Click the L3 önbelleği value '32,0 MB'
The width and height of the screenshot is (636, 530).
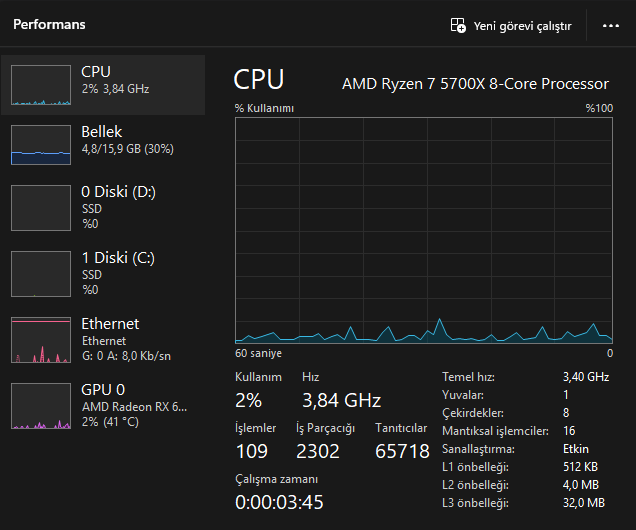(x=584, y=503)
